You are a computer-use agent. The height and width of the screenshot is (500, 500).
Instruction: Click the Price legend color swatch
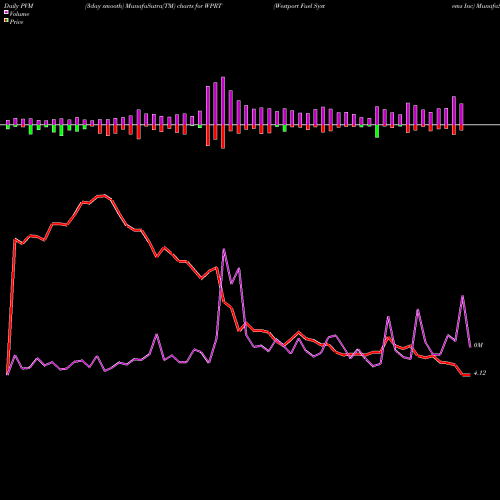point(6,21)
